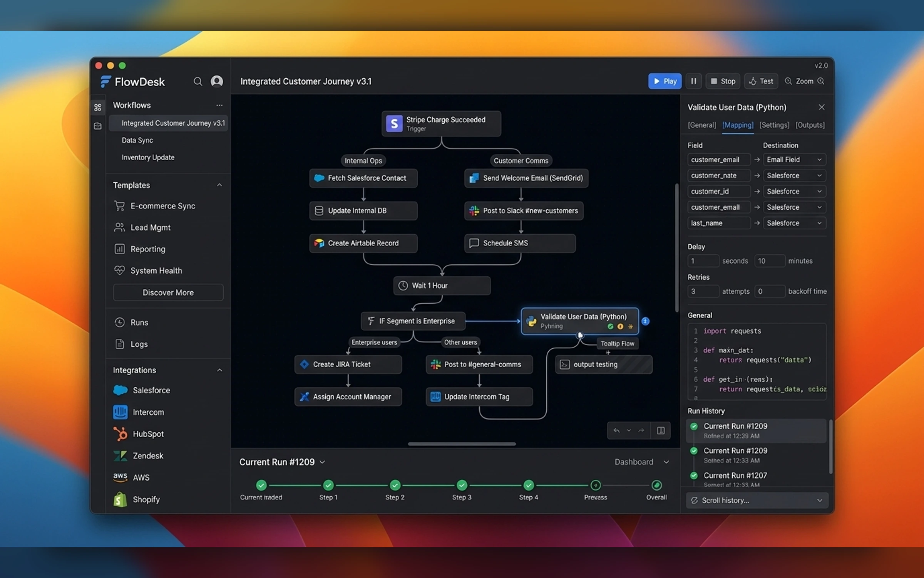Close the Validate User Data panel
The width and height of the screenshot is (924, 578).
click(822, 107)
